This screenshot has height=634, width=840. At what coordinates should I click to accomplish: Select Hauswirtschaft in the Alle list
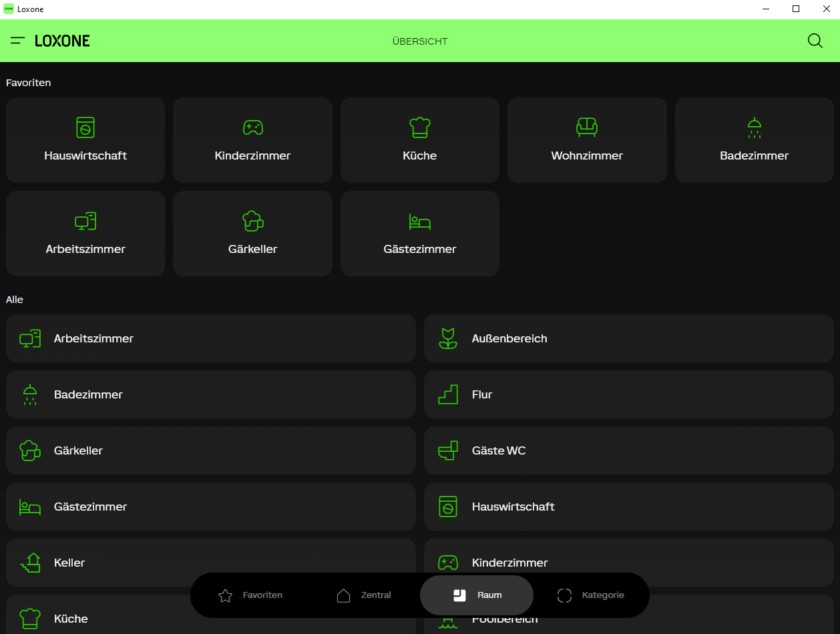tap(629, 507)
